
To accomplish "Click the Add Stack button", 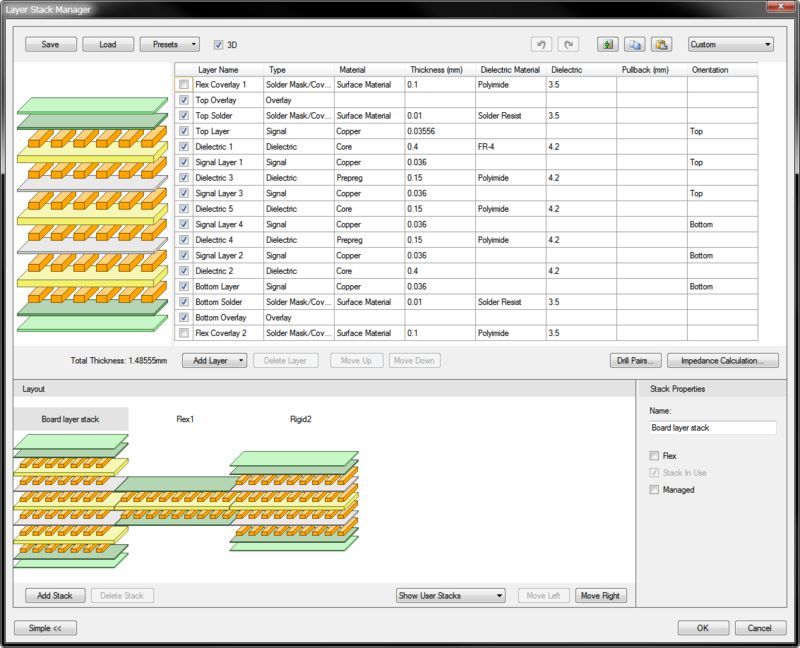I will [55, 595].
